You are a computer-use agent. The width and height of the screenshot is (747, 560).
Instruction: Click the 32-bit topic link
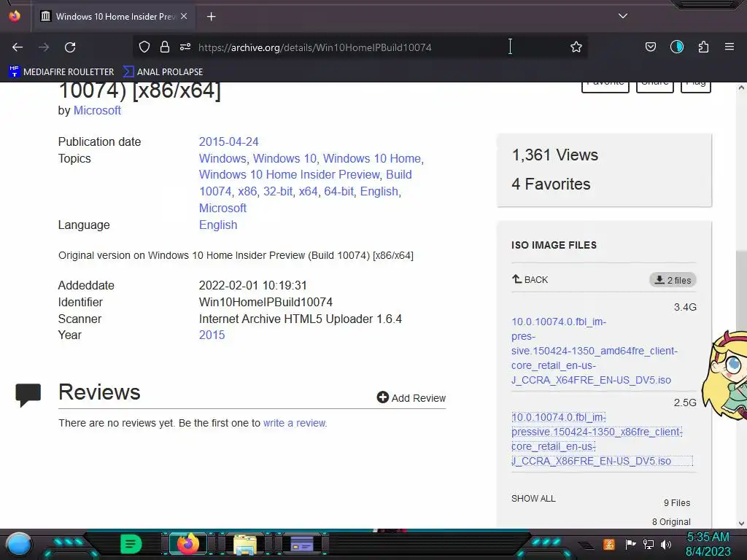[x=278, y=192]
